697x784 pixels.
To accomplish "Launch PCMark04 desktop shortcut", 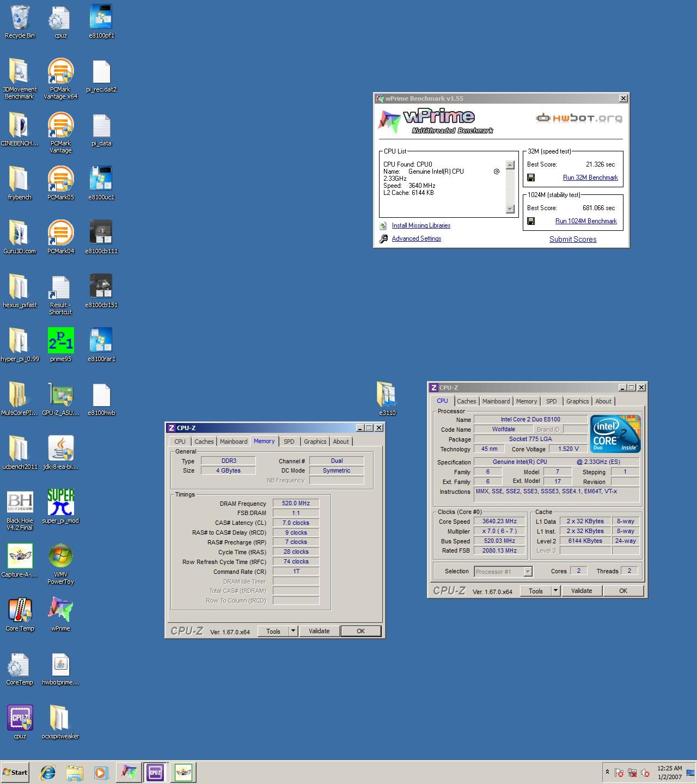I will [60, 237].
